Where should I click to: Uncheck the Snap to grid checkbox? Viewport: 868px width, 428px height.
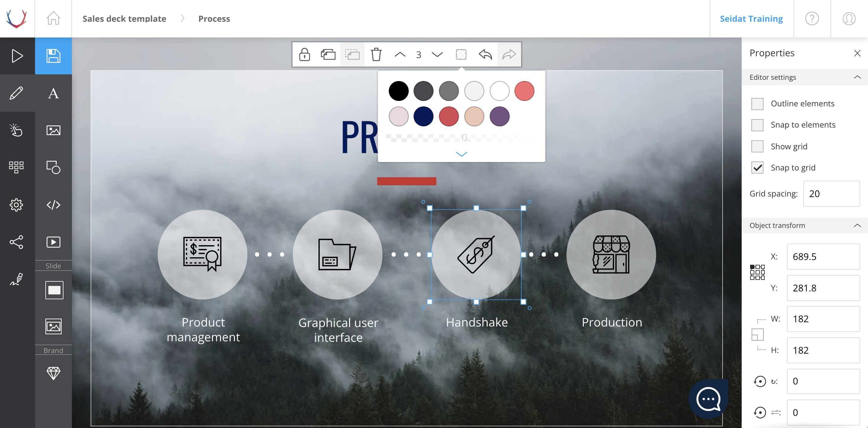[757, 168]
